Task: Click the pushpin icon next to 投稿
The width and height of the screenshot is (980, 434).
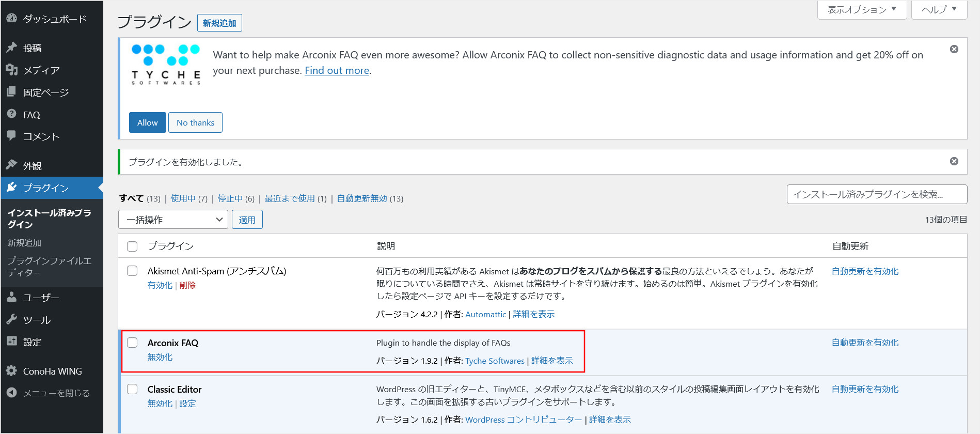Action: point(11,48)
